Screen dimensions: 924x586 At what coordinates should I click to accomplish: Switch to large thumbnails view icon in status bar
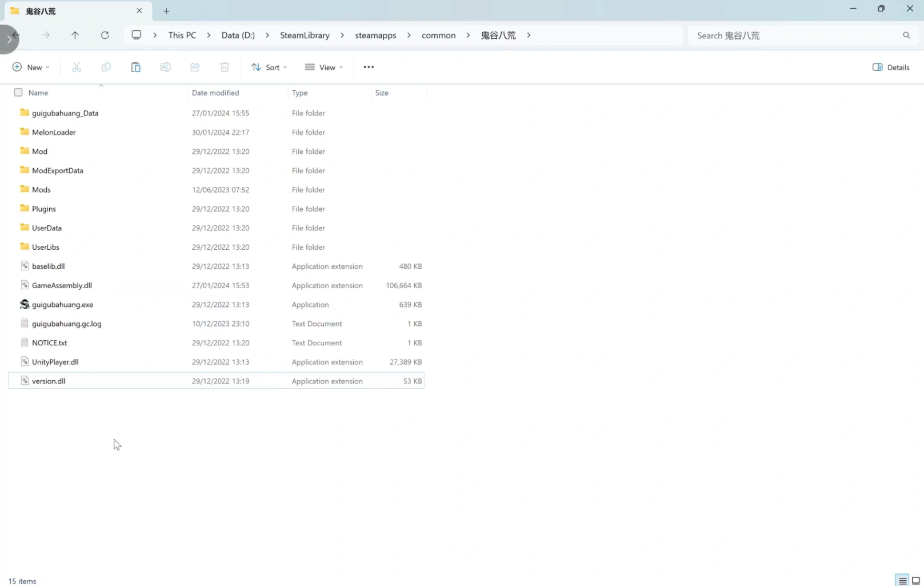[916, 581]
